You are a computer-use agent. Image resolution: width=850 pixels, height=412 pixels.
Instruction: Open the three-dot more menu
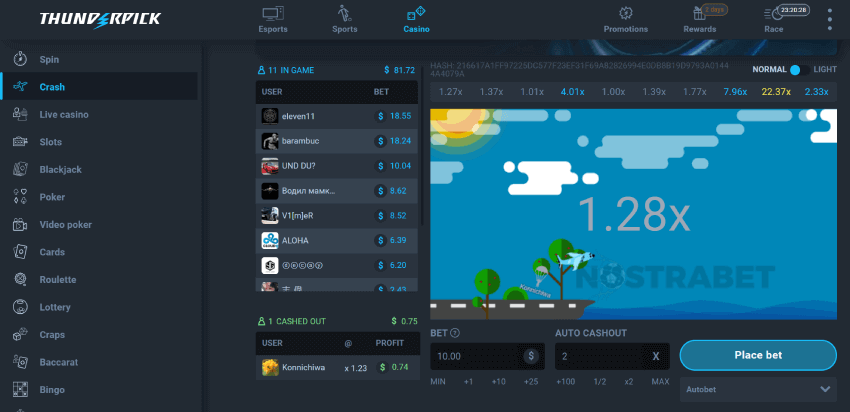point(829,20)
